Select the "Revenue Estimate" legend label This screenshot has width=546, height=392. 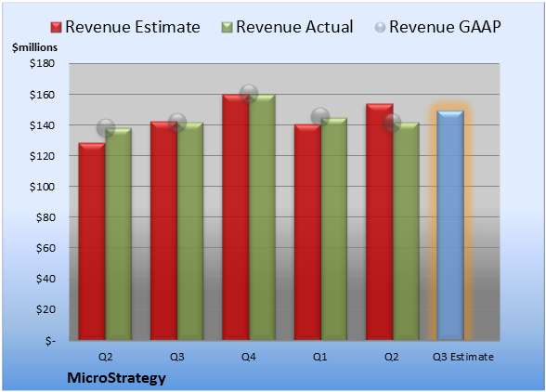[133, 27]
